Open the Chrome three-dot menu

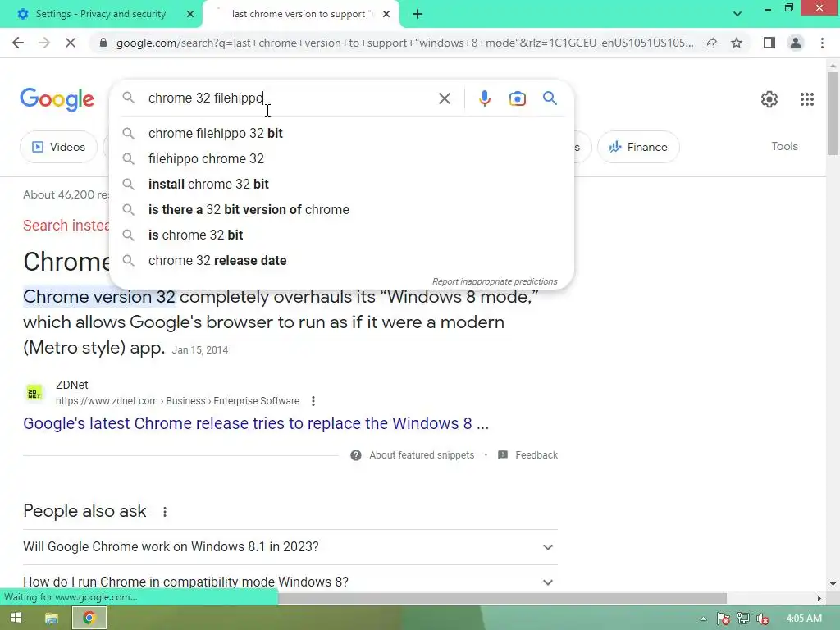coord(822,43)
